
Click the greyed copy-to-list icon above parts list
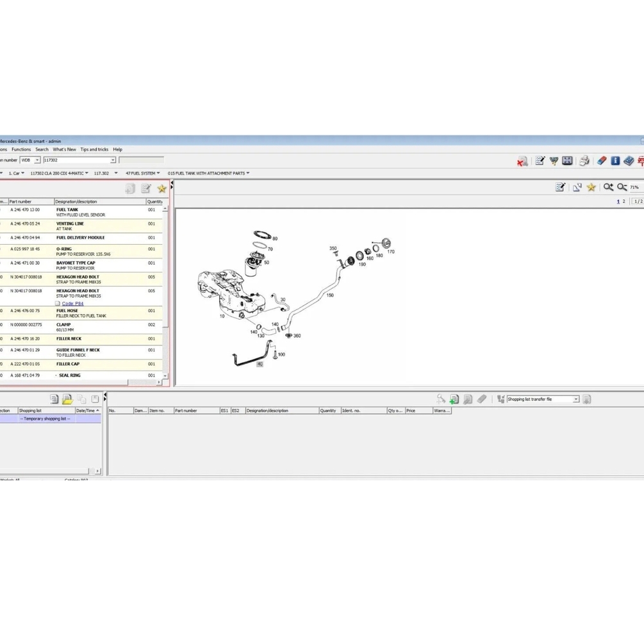130,188
